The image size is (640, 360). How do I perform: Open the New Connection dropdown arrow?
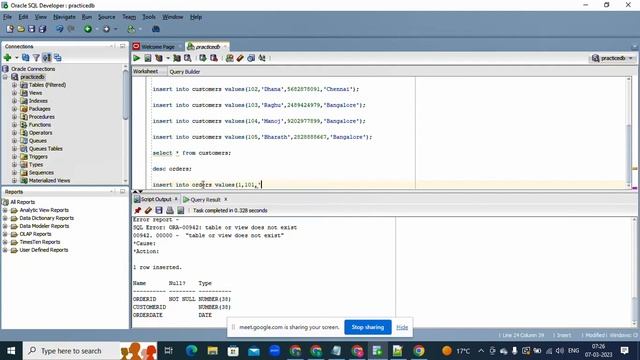(17, 58)
